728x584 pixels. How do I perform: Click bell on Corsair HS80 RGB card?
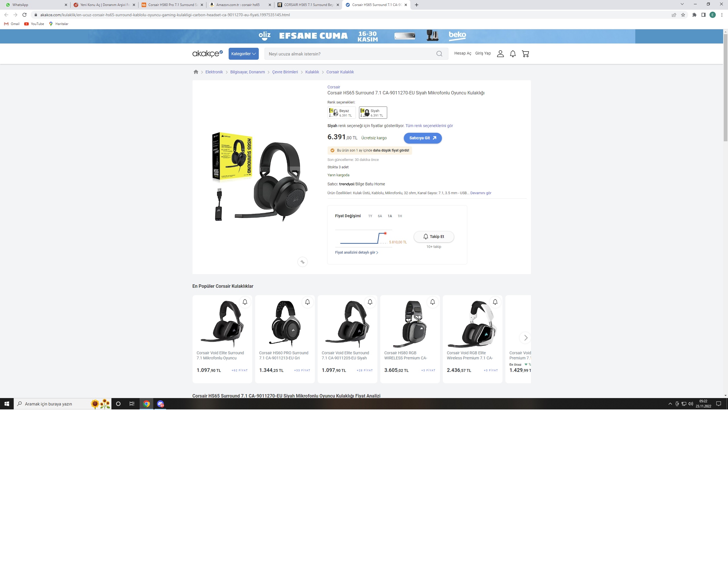433,302
